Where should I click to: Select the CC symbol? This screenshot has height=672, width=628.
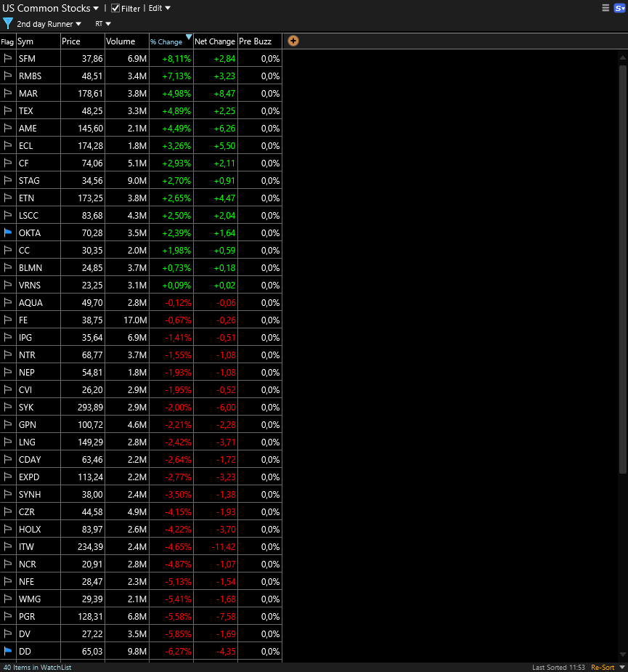pos(24,251)
